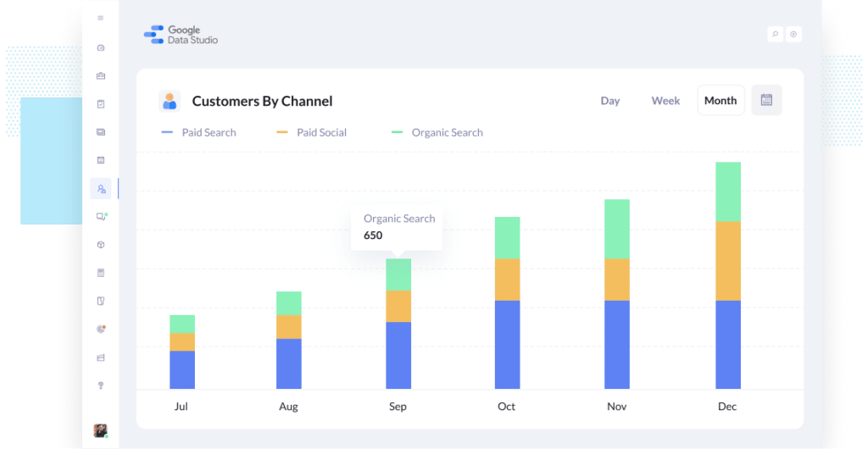The width and height of the screenshot is (868, 449).
Task: Click the Google Data Studio logo
Action: click(x=181, y=35)
